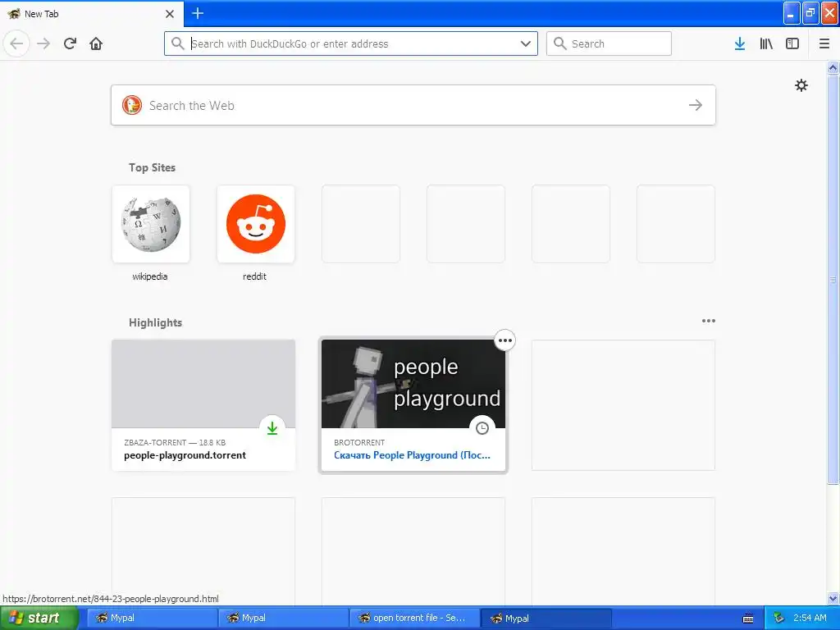Minimize the browser window

pos(792,13)
